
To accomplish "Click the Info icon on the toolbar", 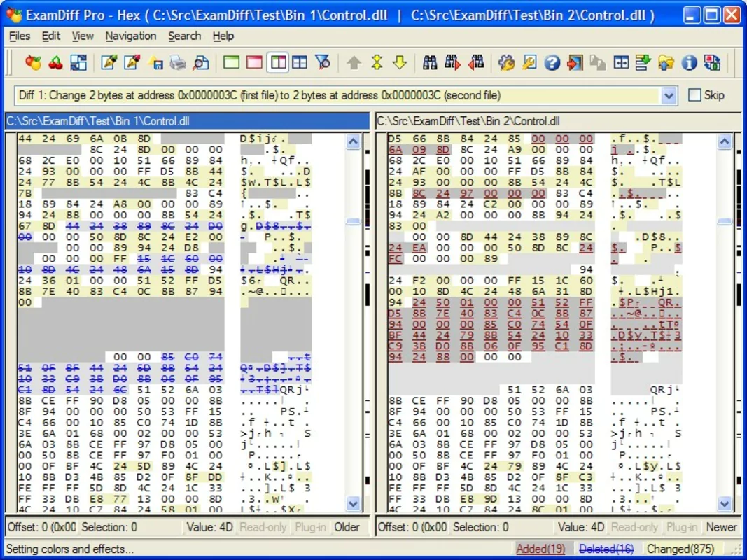I will pyautogui.click(x=689, y=63).
